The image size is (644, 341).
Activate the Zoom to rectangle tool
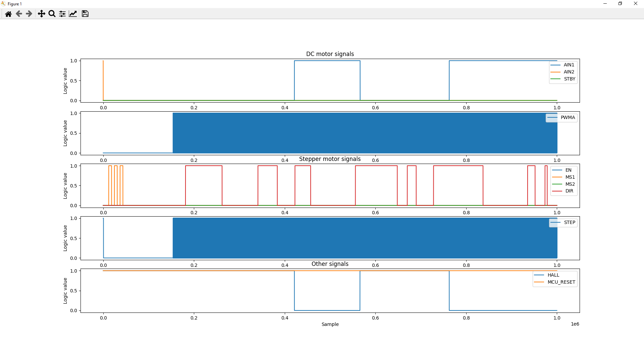52,14
